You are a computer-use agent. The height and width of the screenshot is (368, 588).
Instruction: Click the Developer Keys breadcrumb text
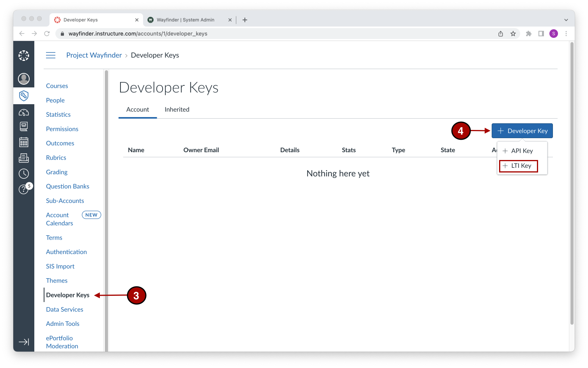pyautogui.click(x=155, y=55)
